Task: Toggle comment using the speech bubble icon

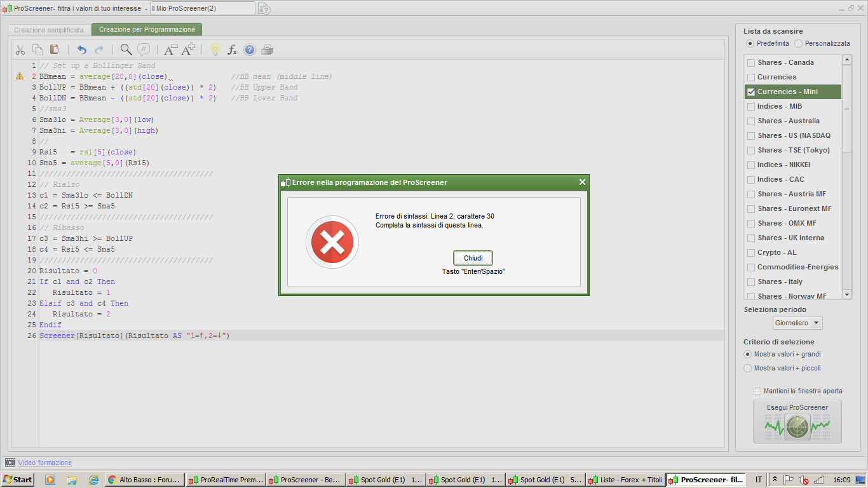Action: (144, 50)
